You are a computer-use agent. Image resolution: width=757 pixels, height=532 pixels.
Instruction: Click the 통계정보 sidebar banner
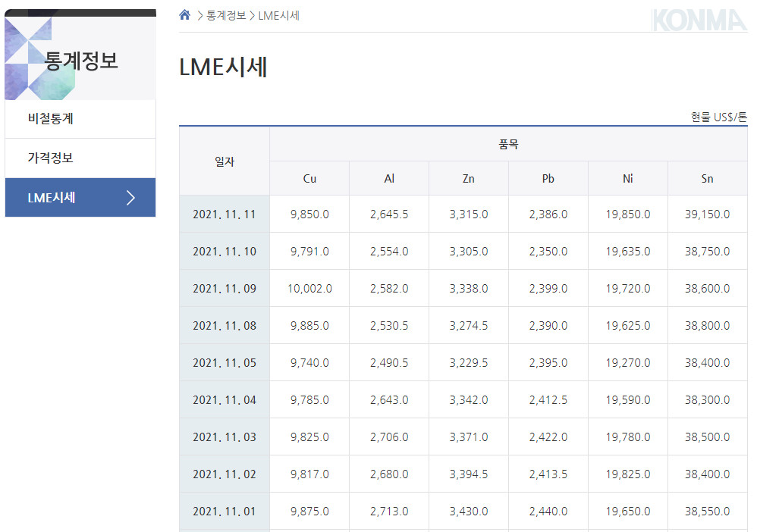point(80,55)
